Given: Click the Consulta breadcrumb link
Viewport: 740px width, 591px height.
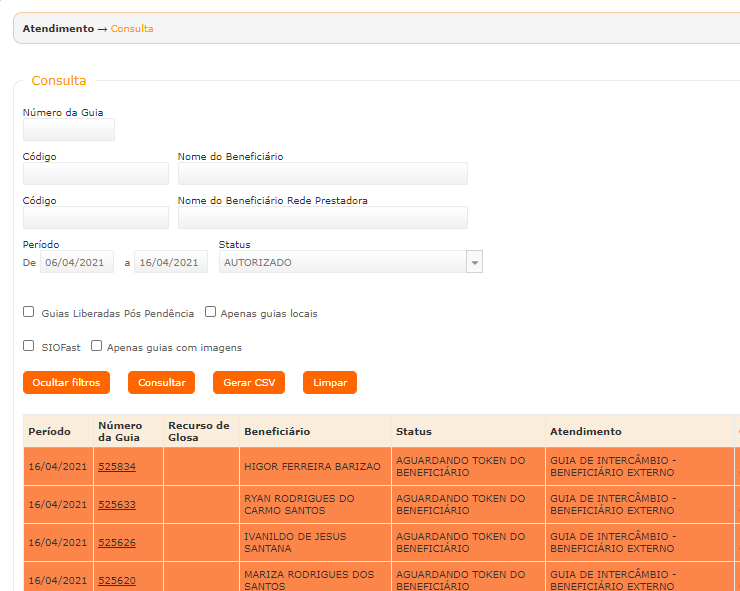Looking at the screenshot, I should [x=132, y=29].
